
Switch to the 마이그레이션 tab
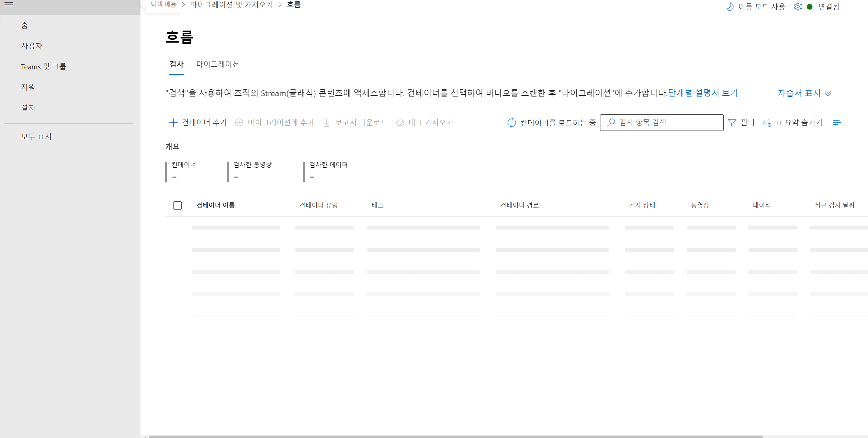coord(217,64)
